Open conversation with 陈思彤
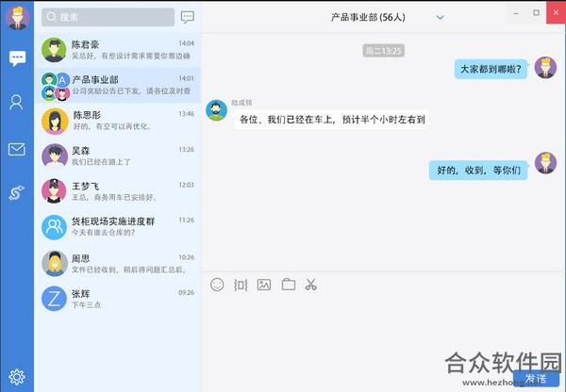 [x=118, y=121]
